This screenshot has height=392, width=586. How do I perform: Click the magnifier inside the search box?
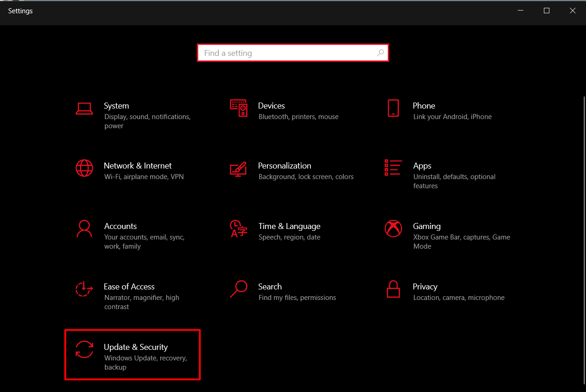coord(380,53)
